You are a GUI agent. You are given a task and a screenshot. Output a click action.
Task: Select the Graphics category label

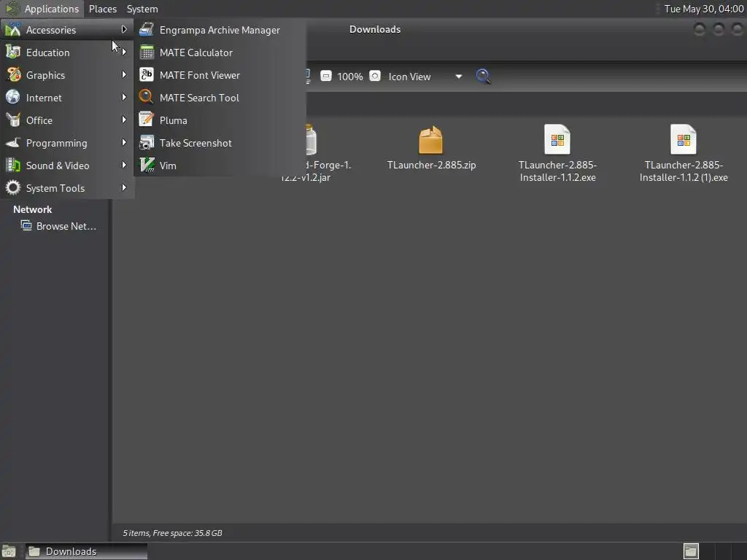point(45,75)
